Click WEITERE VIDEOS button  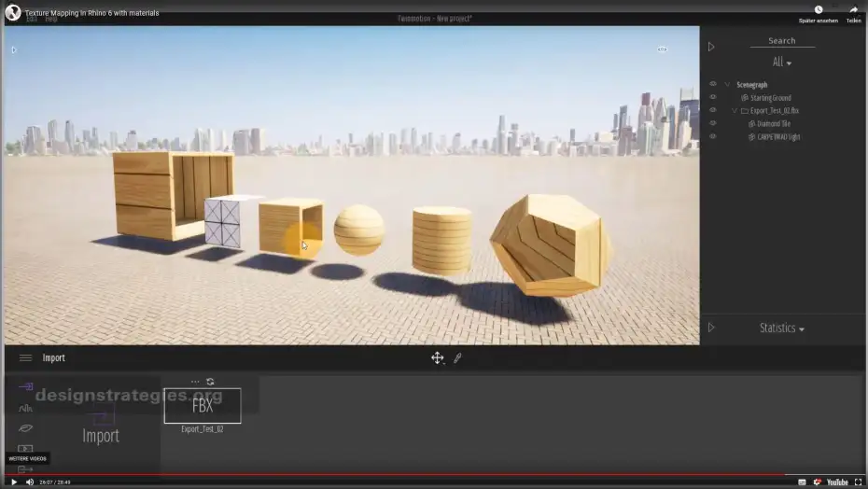click(27, 458)
